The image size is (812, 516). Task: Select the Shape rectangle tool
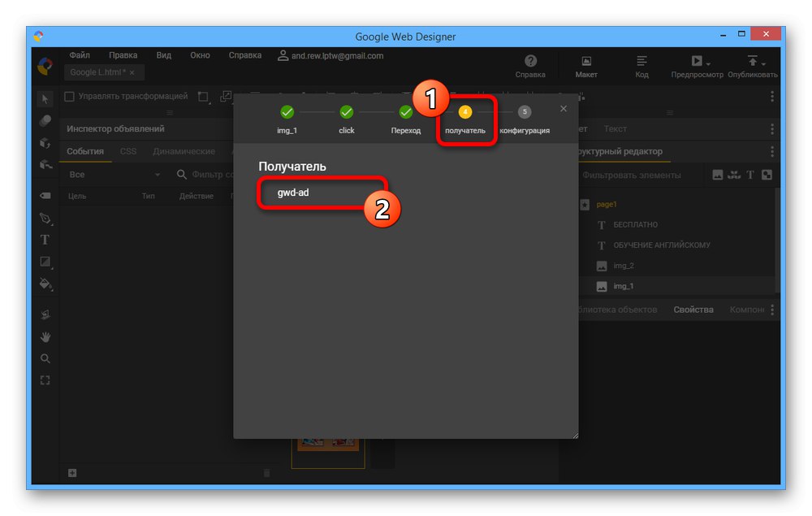45,262
